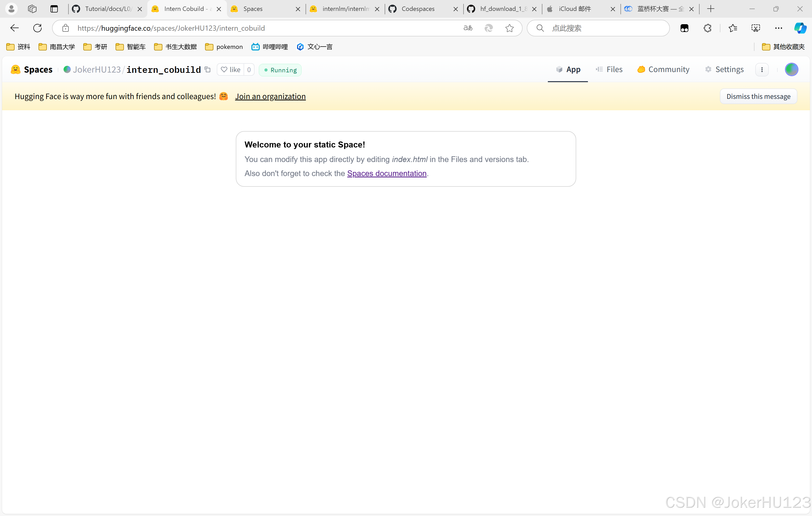Go back with the browser arrow
812x516 pixels.
click(15, 28)
